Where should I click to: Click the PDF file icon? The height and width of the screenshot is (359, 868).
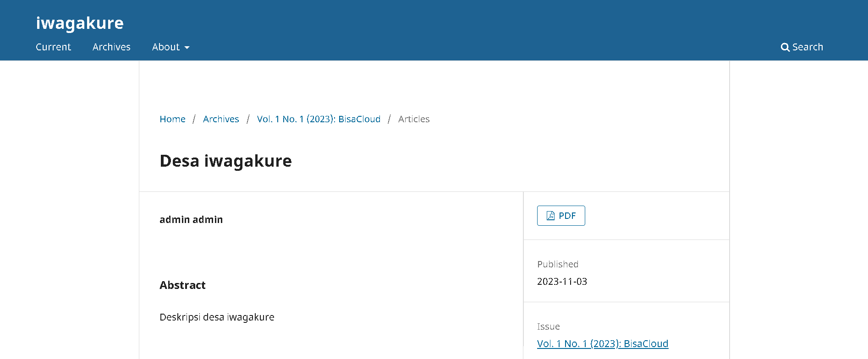[550, 216]
